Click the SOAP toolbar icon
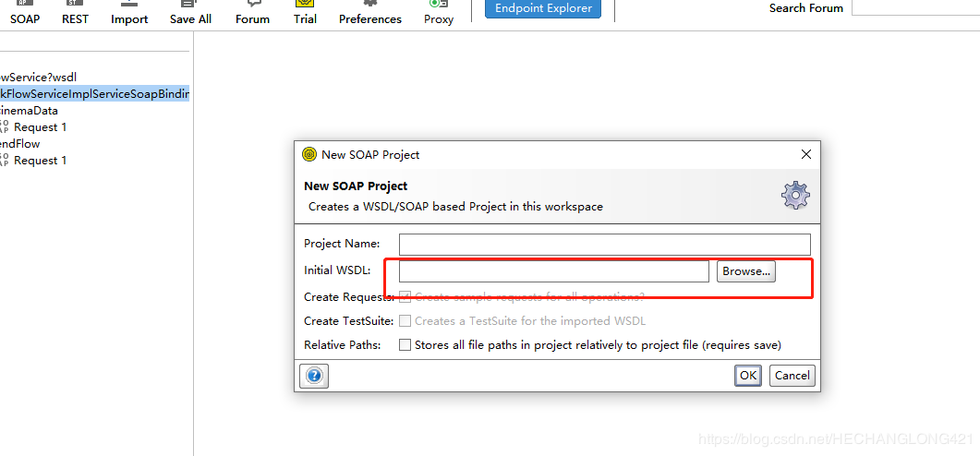Image resolution: width=980 pixels, height=456 pixels. point(25,13)
